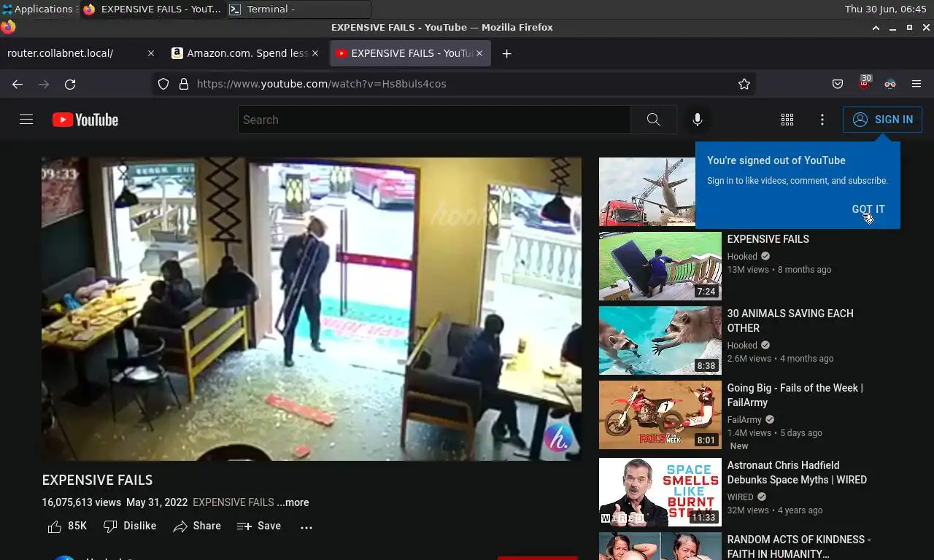Screen dimensions: 934x560
Task: Open YouTube settings three-dot menu
Action: pyautogui.click(x=822, y=120)
